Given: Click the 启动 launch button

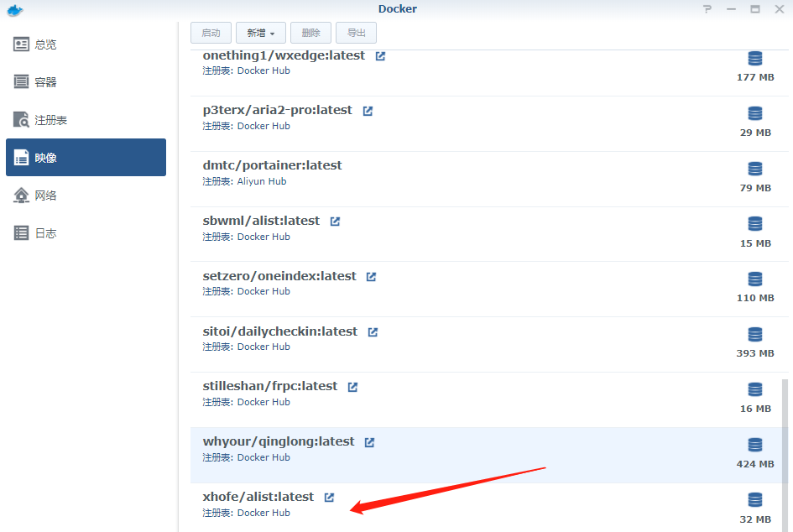Looking at the screenshot, I should point(211,33).
